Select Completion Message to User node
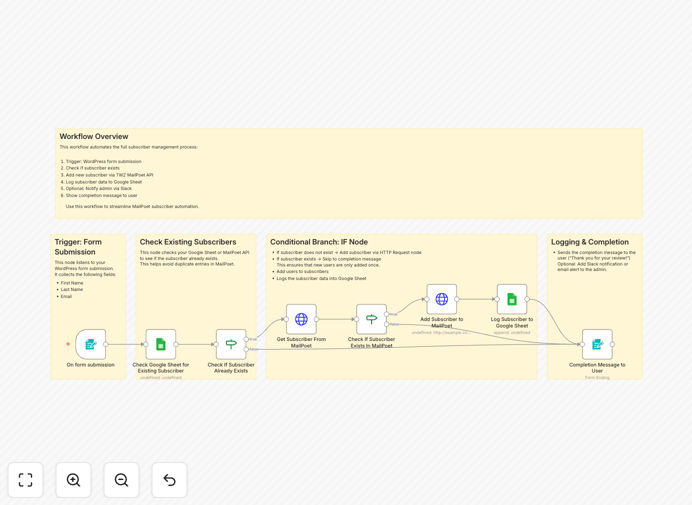692x505 pixels. [597, 344]
